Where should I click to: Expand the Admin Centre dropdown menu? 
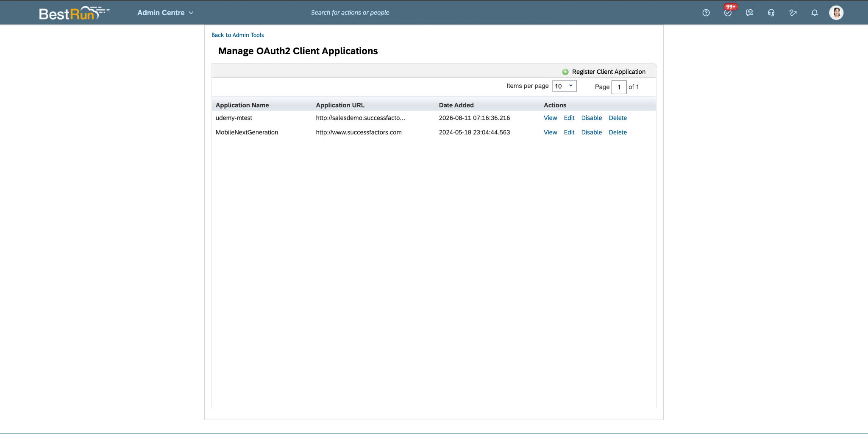pyautogui.click(x=165, y=13)
